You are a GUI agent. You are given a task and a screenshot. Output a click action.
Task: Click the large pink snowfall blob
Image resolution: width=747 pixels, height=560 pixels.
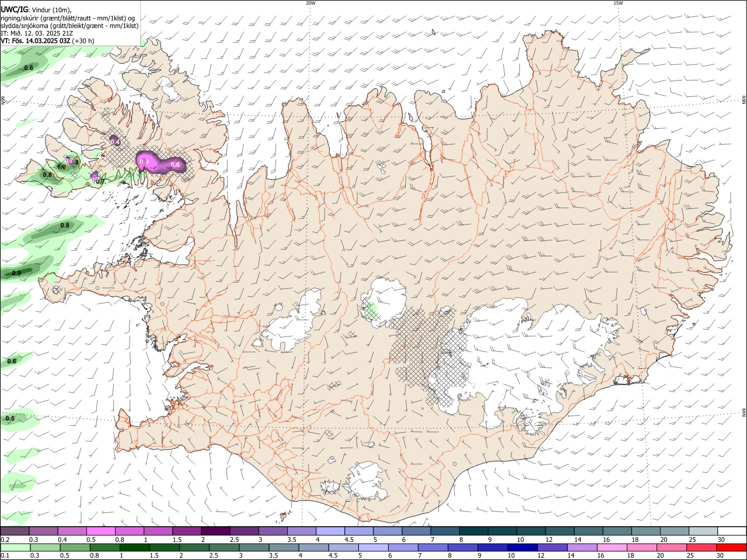[160, 163]
